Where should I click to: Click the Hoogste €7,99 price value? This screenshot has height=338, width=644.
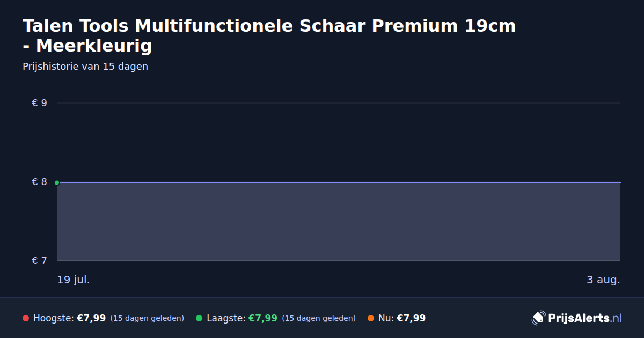[91, 318]
